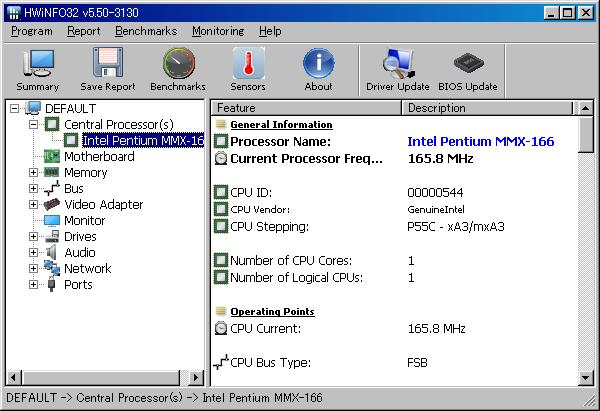Click tree pane scroll left arrow

click(14, 378)
